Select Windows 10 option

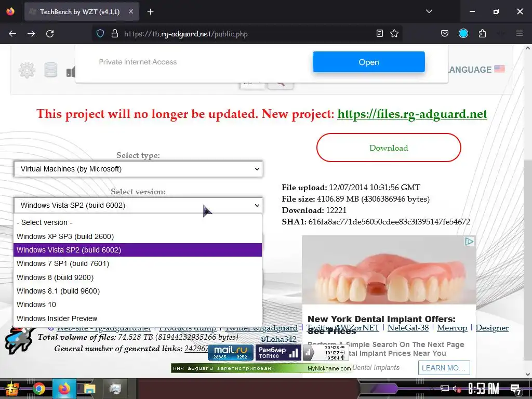(x=138, y=304)
